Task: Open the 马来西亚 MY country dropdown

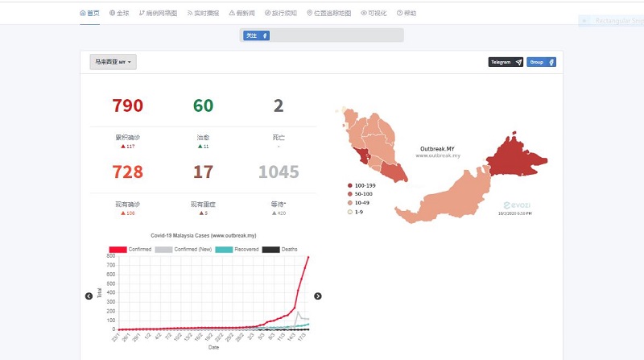Action: [x=113, y=61]
